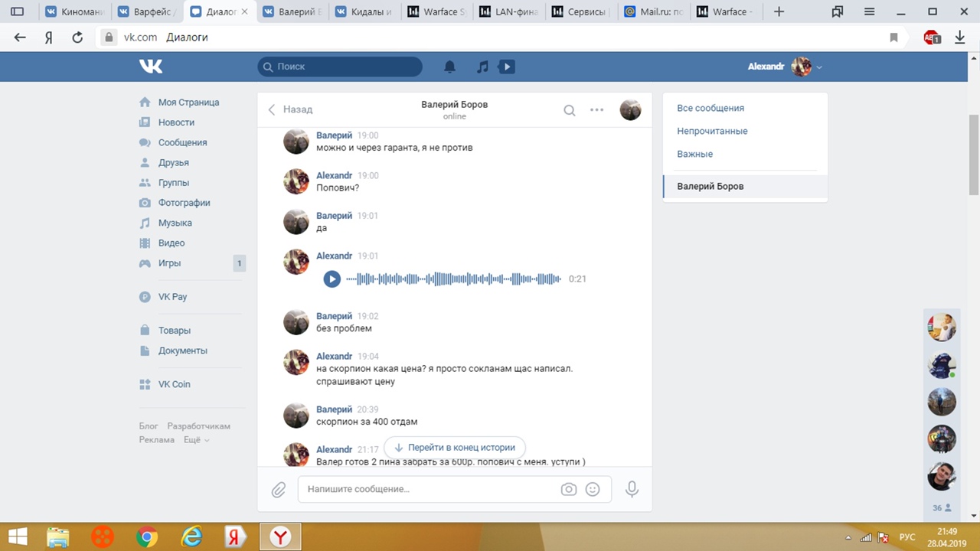Viewport: 980px width, 551px height.
Task: Search within conversation using magnifier icon
Action: pos(570,110)
